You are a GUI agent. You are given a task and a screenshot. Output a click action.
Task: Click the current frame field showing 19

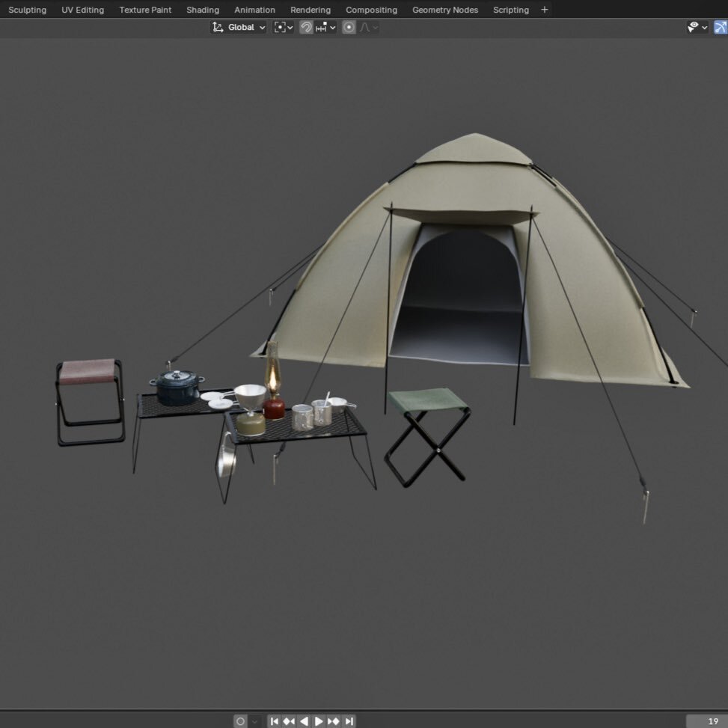[x=706, y=721]
